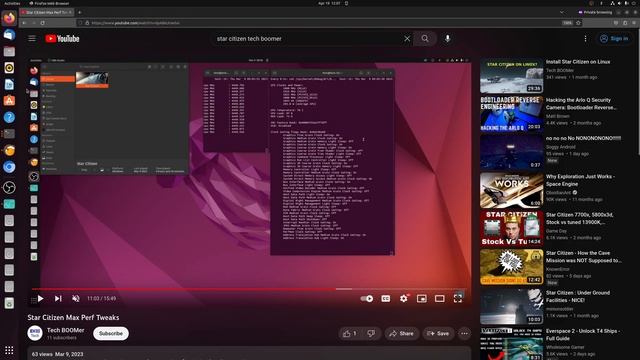Open the system status menu icons
640x360 pixels.
click(x=622, y=3)
